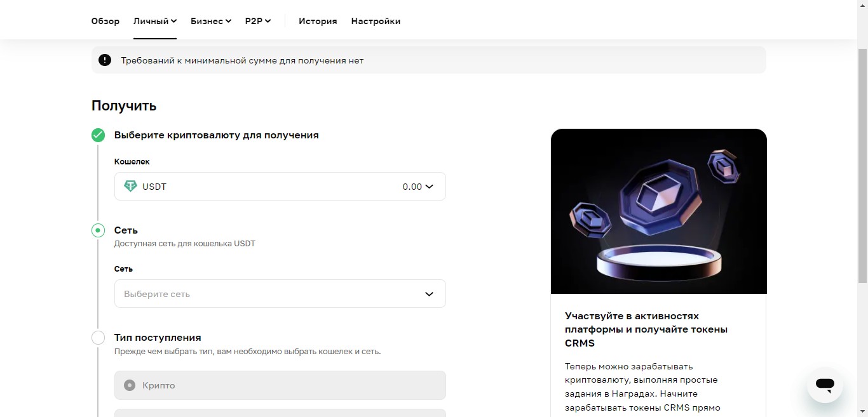Open the live chat support bubble
The height and width of the screenshot is (417, 868).
[x=825, y=385]
